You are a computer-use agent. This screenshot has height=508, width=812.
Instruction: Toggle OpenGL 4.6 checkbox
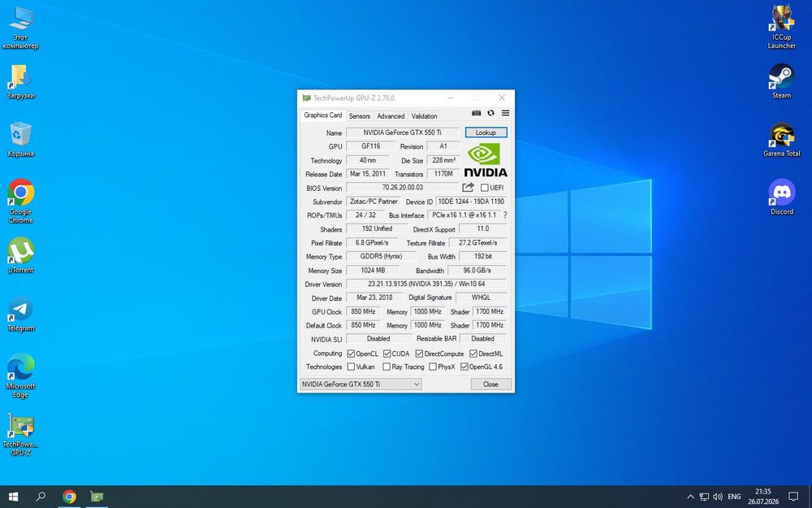click(x=464, y=367)
